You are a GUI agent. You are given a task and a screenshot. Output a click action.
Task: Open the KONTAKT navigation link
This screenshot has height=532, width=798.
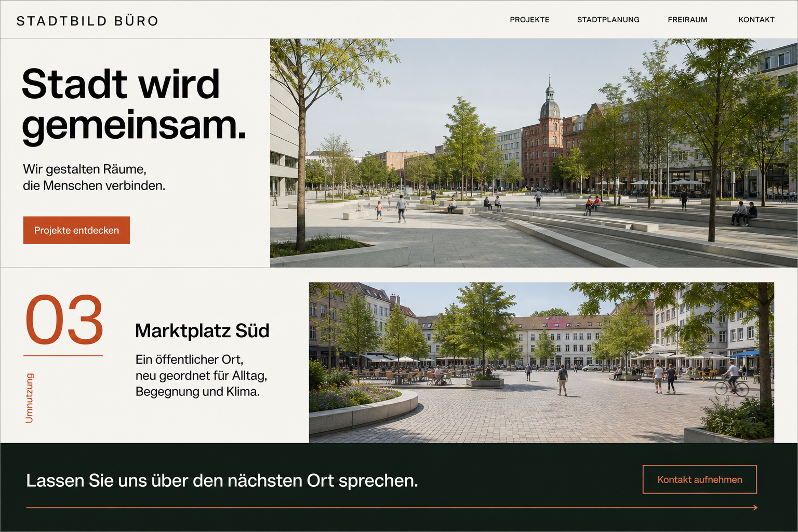click(756, 20)
